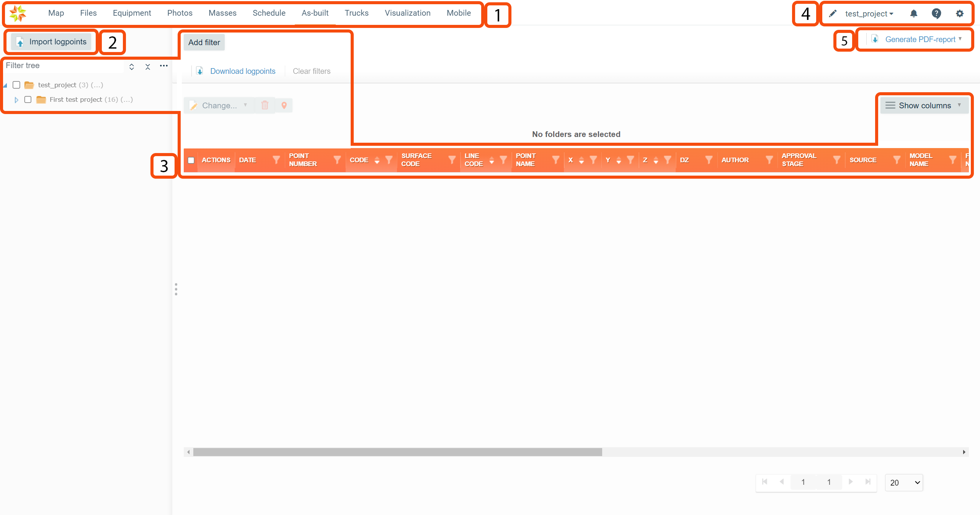This screenshot has height=515, width=980.
Task: Check the First test project checkbox
Action: pos(28,99)
